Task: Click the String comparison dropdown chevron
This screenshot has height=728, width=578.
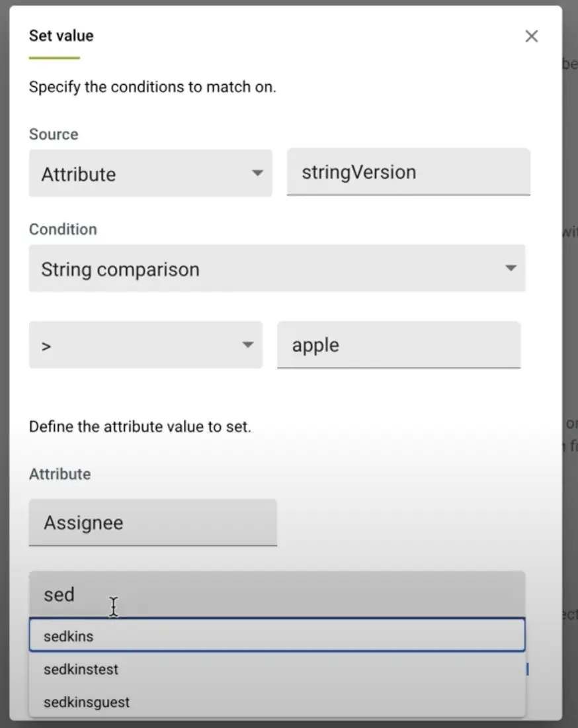Action: [511, 269]
